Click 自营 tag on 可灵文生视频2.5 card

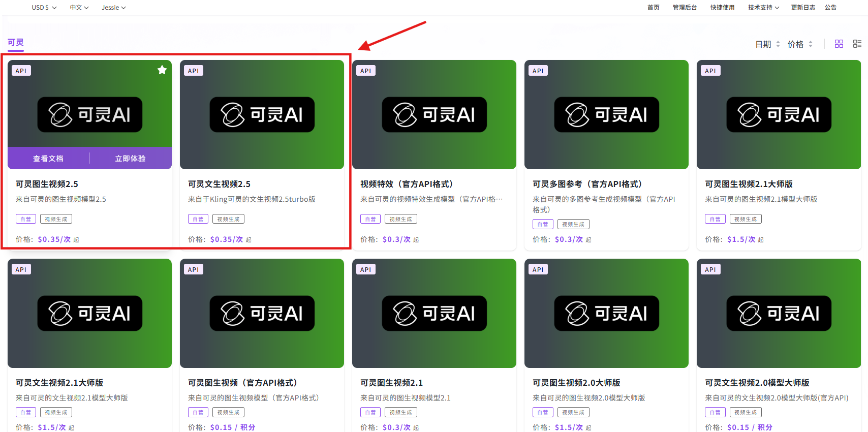(x=198, y=219)
